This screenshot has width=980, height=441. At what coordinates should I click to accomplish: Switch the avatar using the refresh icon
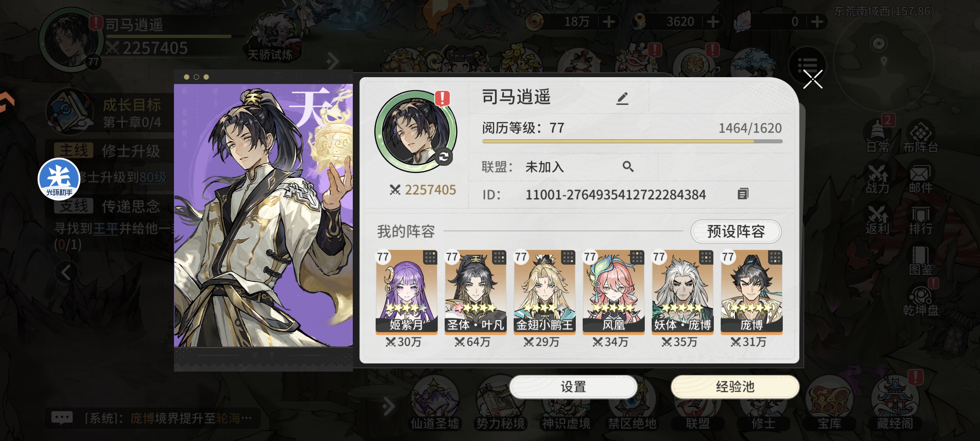[x=443, y=157]
